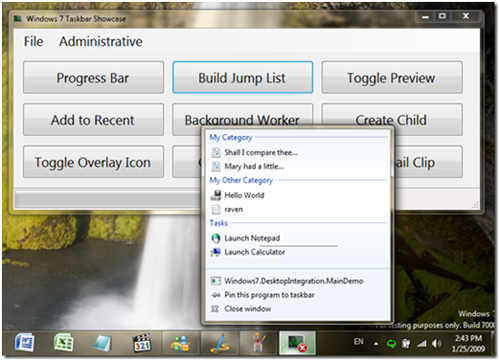This screenshot has width=500, height=361.
Task: Choose Hello World in jump list
Action: (x=297, y=195)
